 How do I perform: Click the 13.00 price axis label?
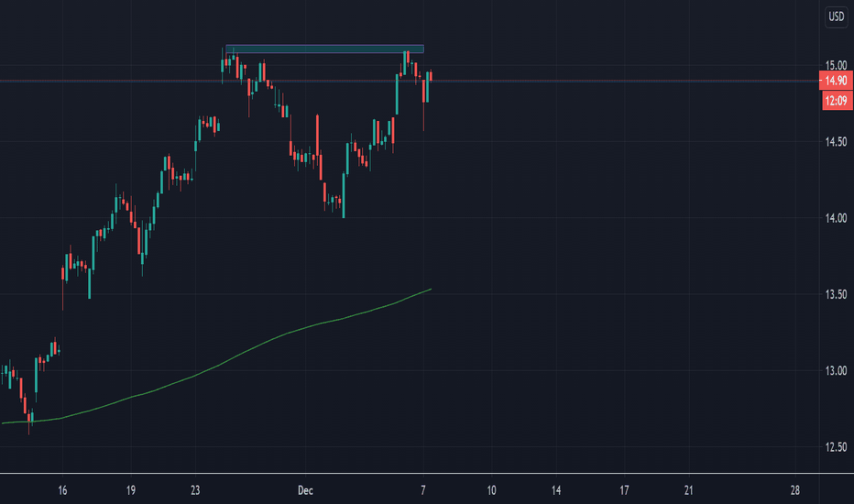[836, 370]
